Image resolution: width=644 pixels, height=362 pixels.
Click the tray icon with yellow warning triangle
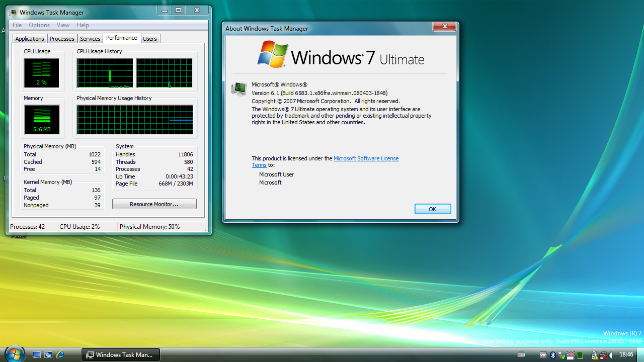pos(595,355)
